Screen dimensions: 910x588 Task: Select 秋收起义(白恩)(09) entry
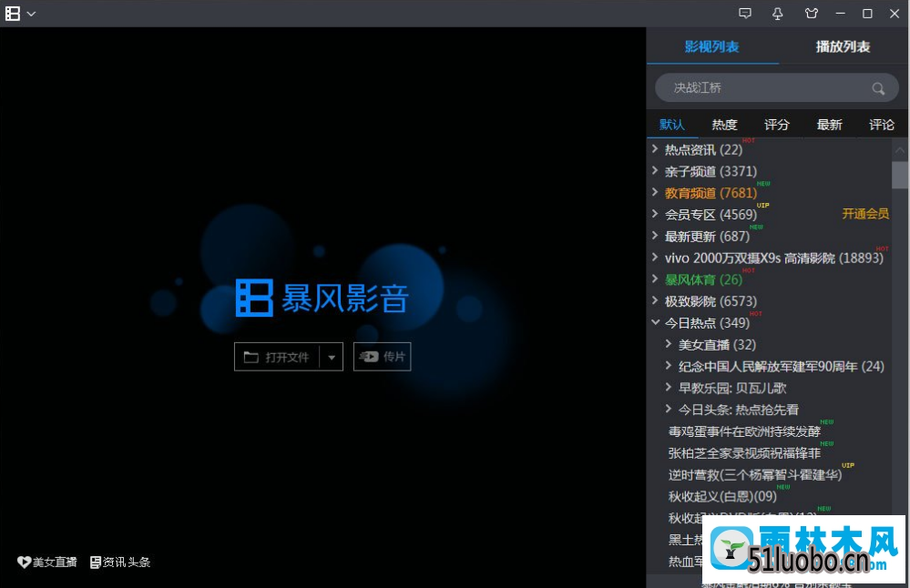(722, 496)
